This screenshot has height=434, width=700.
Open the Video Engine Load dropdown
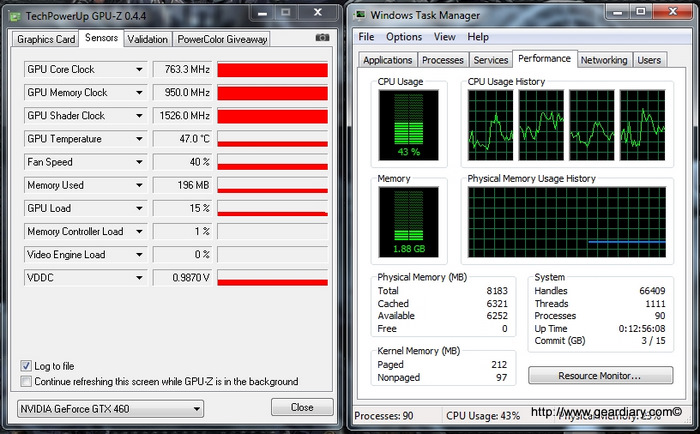[139, 255]
